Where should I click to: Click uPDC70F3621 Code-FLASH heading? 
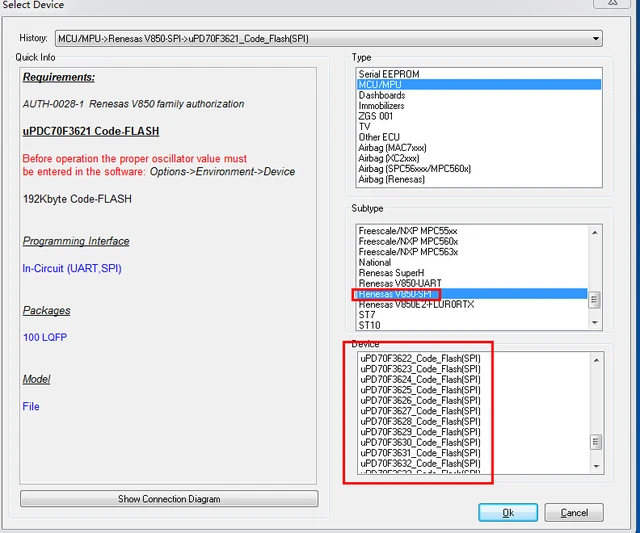tap(91, 131)
